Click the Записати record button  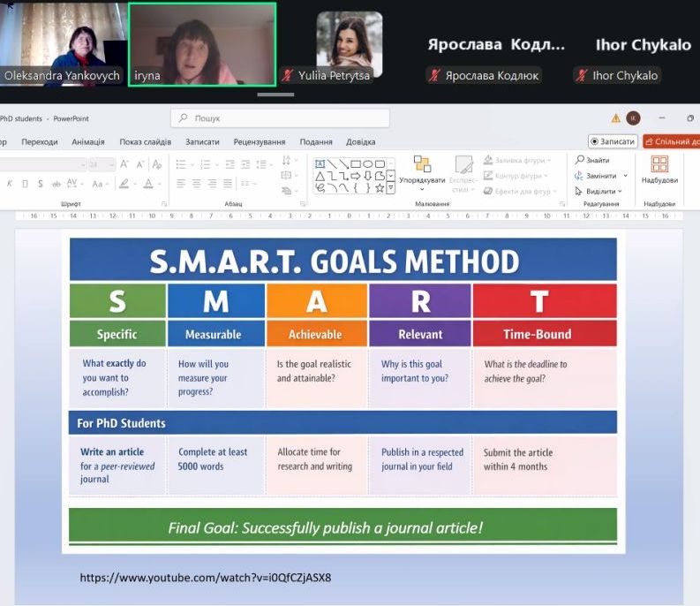click(613, 141)
